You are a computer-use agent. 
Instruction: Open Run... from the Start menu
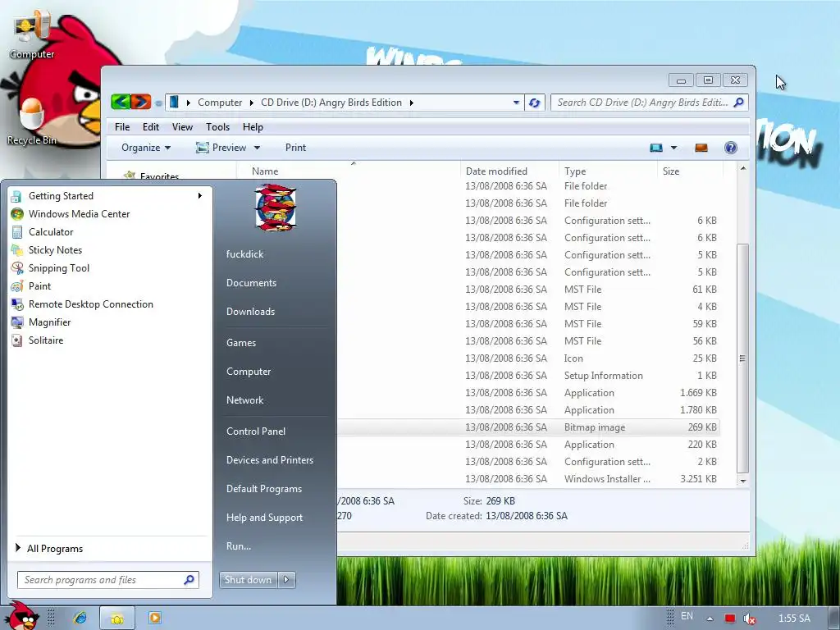pos(239,546)
